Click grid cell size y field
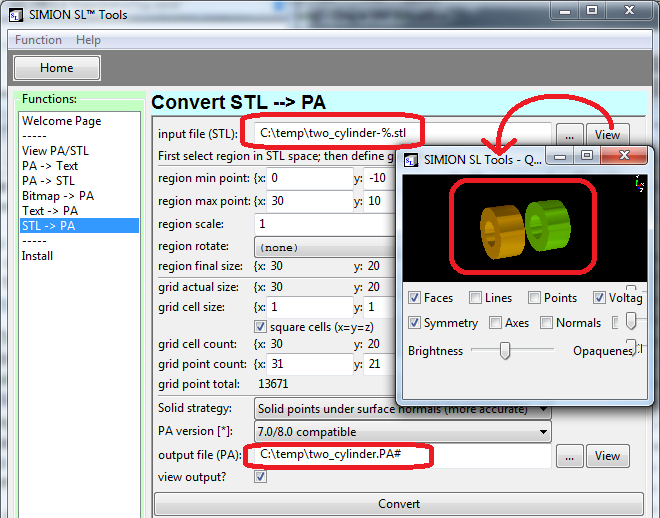This screenshot has height=518, width=660. (x=380, y=307)
